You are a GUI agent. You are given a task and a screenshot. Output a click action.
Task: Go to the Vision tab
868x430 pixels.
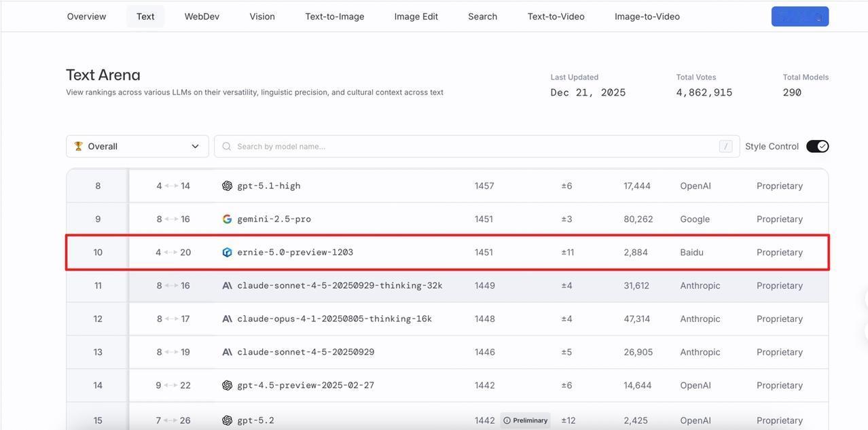click(x=262, y=16)
